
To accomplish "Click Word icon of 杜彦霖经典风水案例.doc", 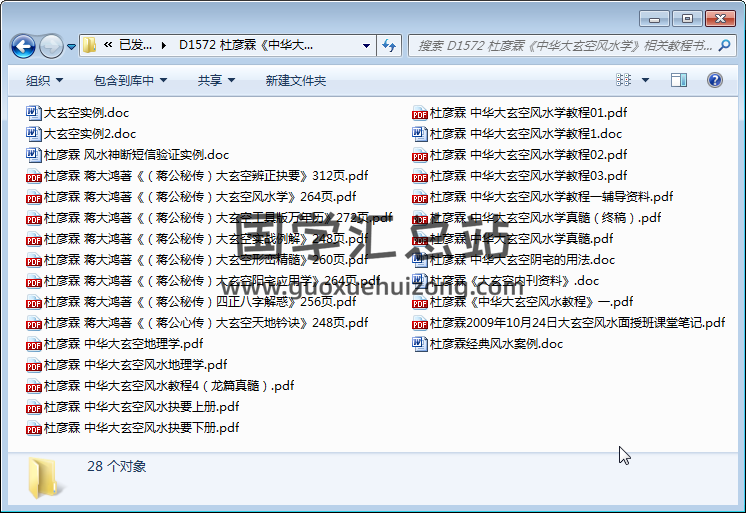I will (x=420, y=344).
